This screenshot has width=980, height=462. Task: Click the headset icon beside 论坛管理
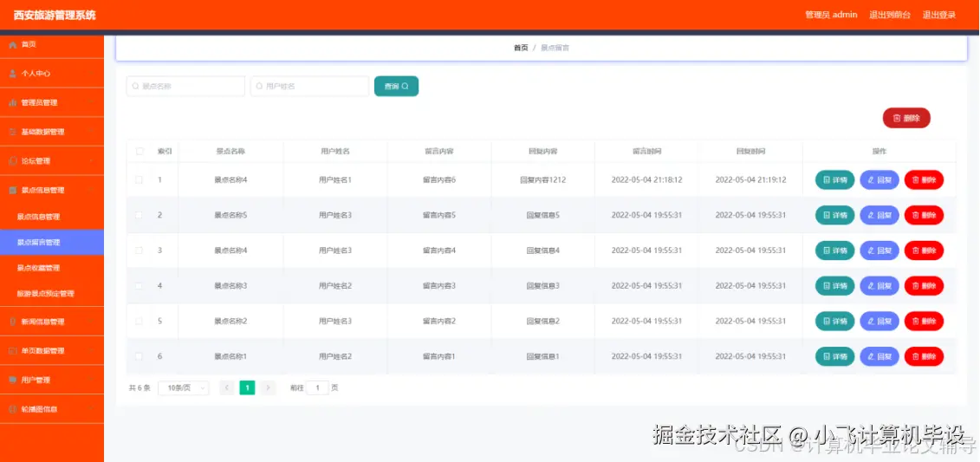pos(12,160)
